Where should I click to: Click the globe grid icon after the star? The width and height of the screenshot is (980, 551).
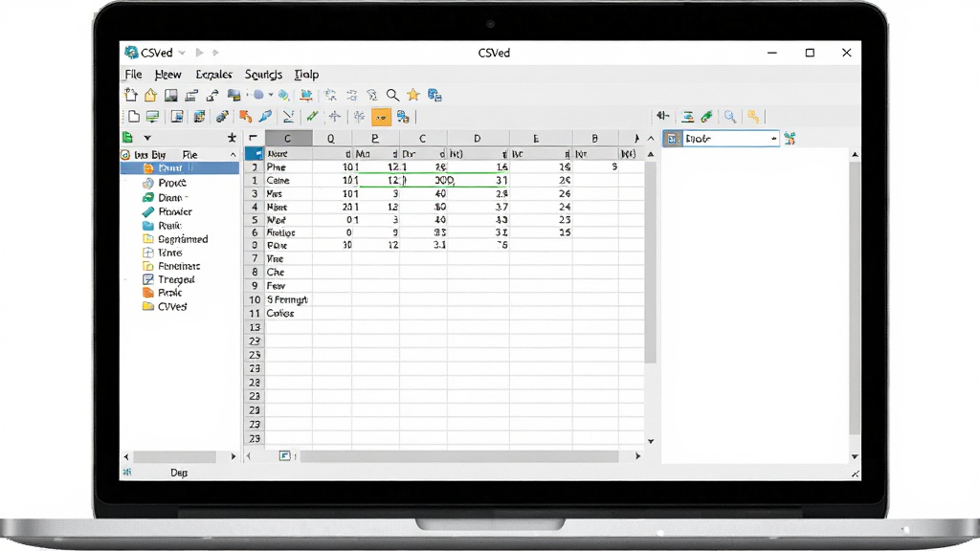434,95
